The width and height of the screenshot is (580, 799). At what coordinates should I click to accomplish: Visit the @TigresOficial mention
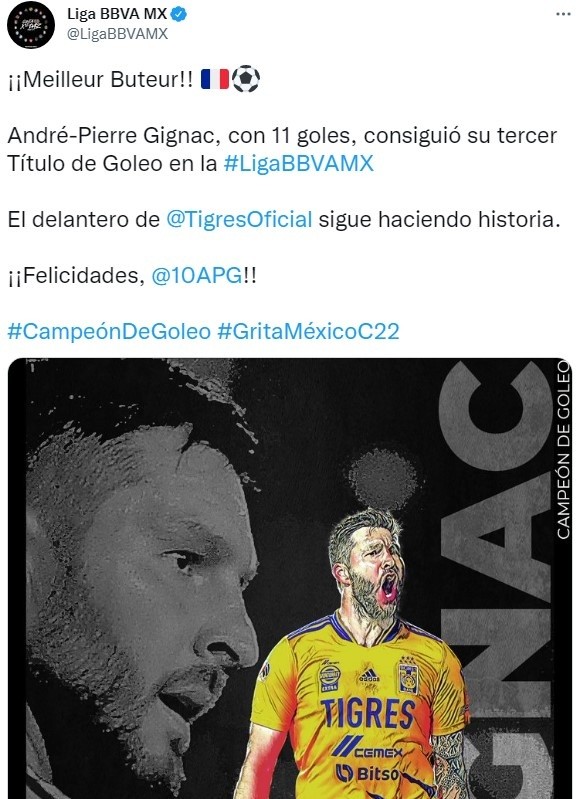(239, 220)
